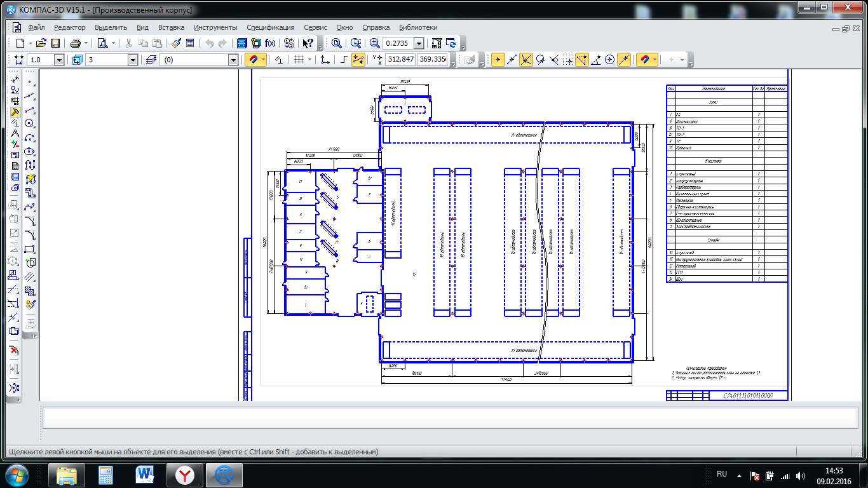Open the zoom scale 0.2735 dropdown

(419, 43)
